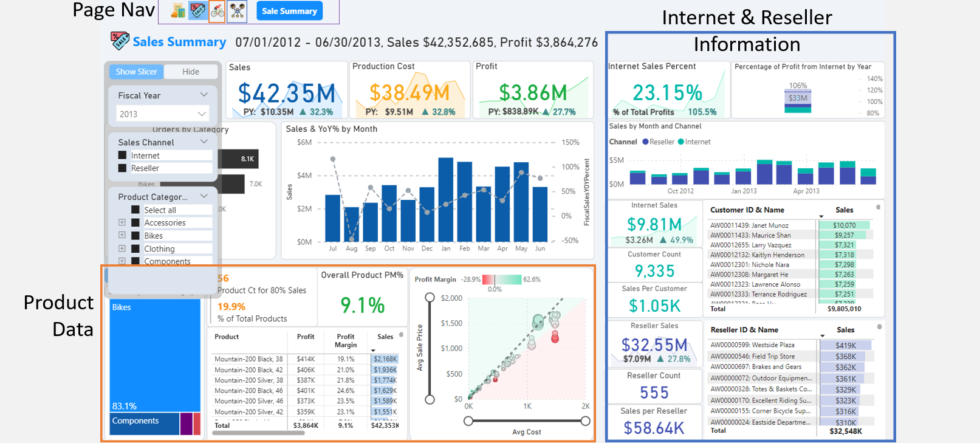980x443 pixels.
Task: Toggle the Reseller sales channel checkbox
Action: (x=123, y=168)
